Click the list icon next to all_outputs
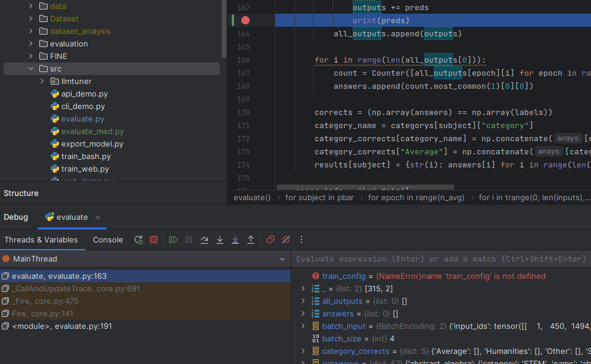Viewport: 591px width, 364px height. [x=316, y=301]
